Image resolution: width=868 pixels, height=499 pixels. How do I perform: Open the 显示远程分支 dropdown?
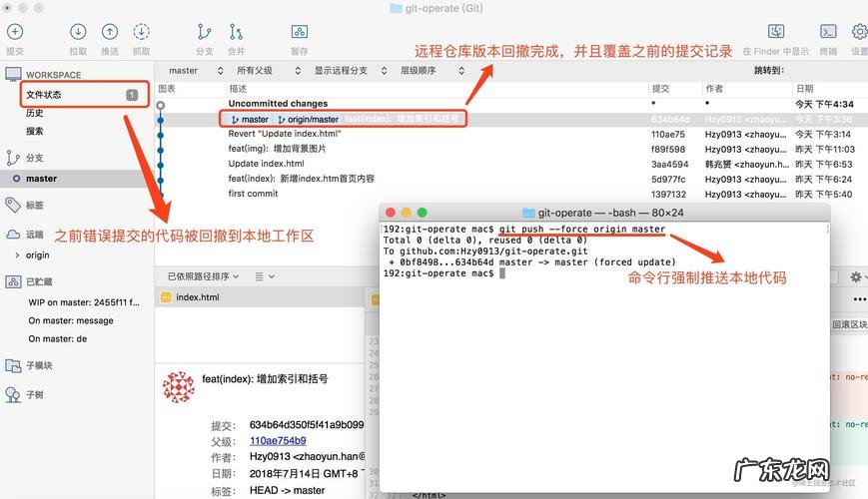[x=351, y=70]
